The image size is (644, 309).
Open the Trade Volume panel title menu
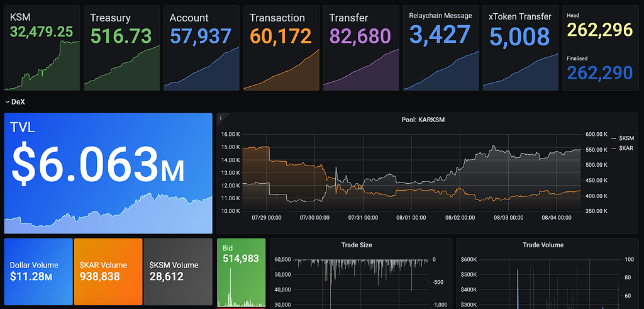pos(543,245)
